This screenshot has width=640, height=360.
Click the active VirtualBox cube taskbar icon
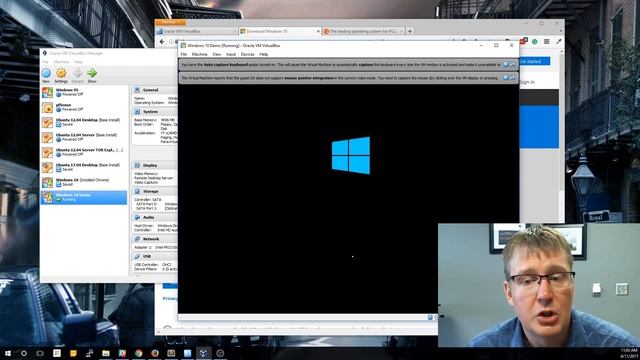pyautogui.click(x=203, y=353)
